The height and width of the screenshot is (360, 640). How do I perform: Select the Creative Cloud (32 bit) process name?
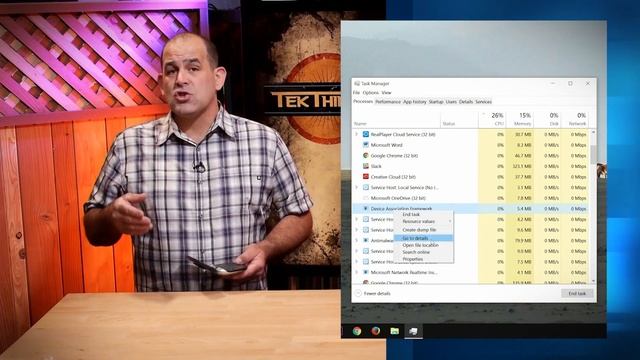coord(393,177)
